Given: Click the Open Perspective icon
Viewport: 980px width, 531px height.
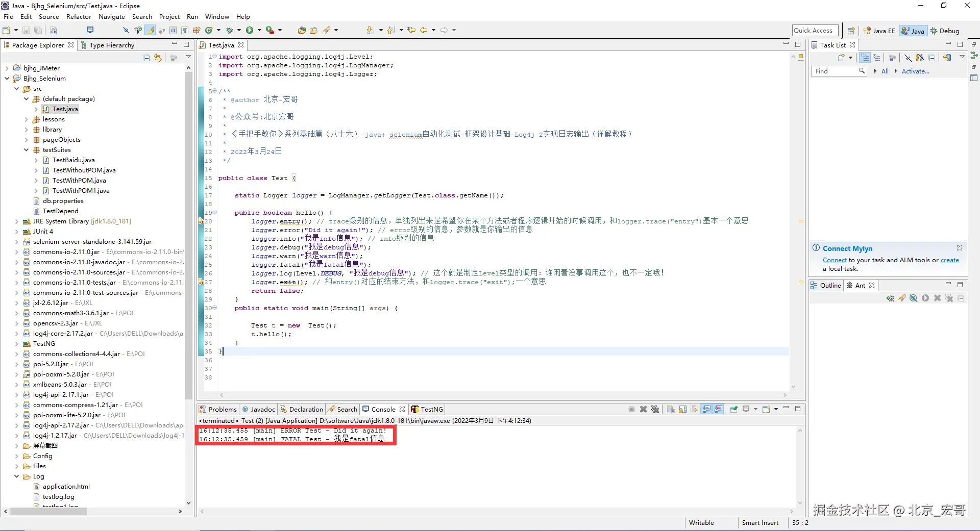Looking at the screenshot, I should (x=851, y=31).
